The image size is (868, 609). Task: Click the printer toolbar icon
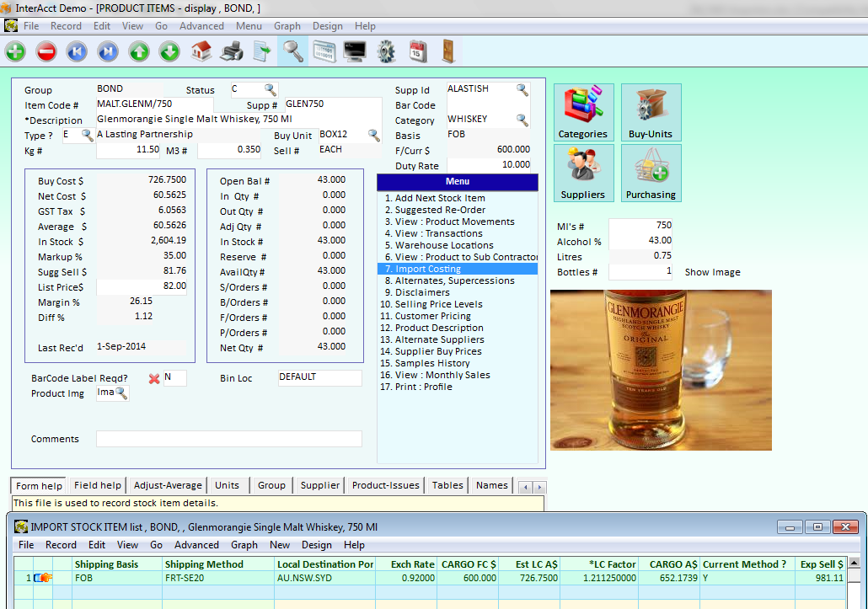tap(232, 51)
